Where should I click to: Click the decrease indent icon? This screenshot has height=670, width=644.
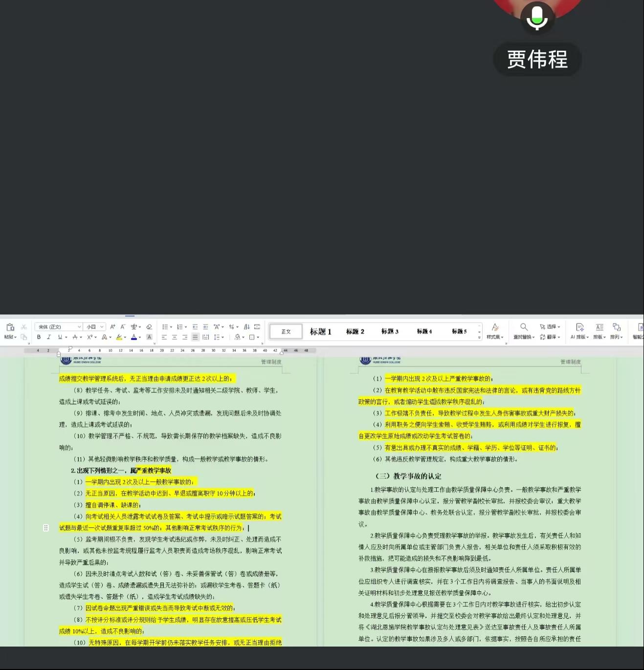tap(195, 327)
